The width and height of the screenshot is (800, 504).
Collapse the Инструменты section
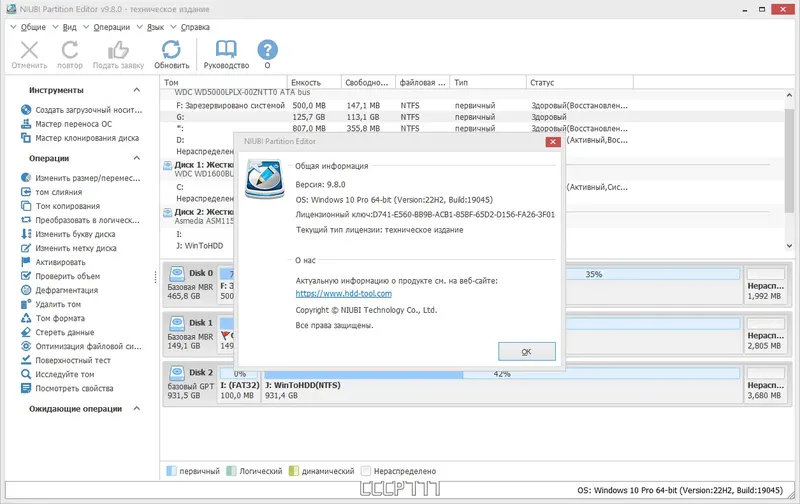coord(137,90)
